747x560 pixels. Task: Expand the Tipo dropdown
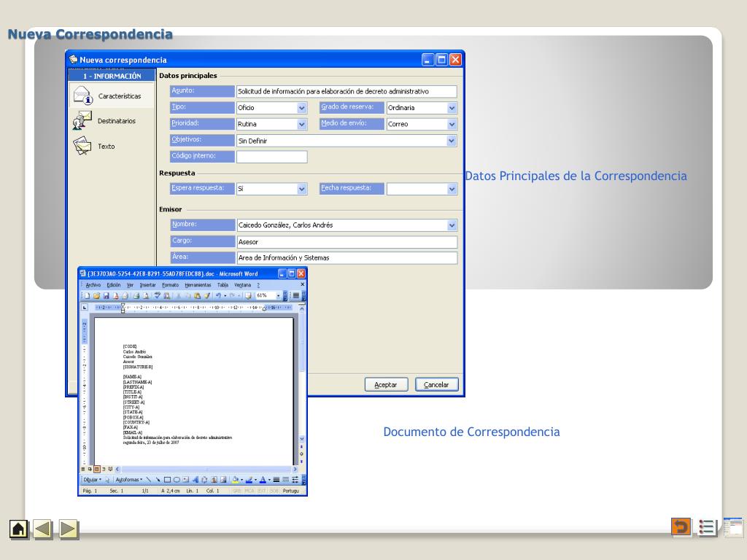301,108
